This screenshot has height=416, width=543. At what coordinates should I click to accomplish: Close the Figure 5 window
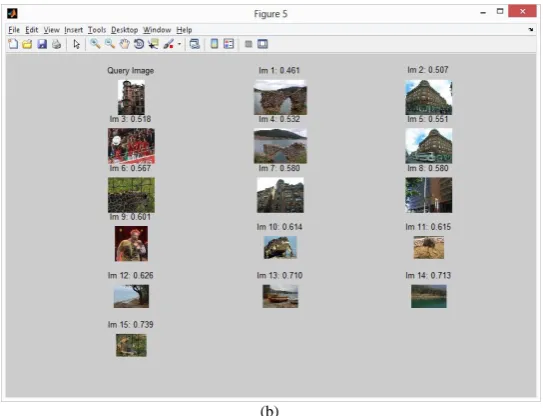522,11
